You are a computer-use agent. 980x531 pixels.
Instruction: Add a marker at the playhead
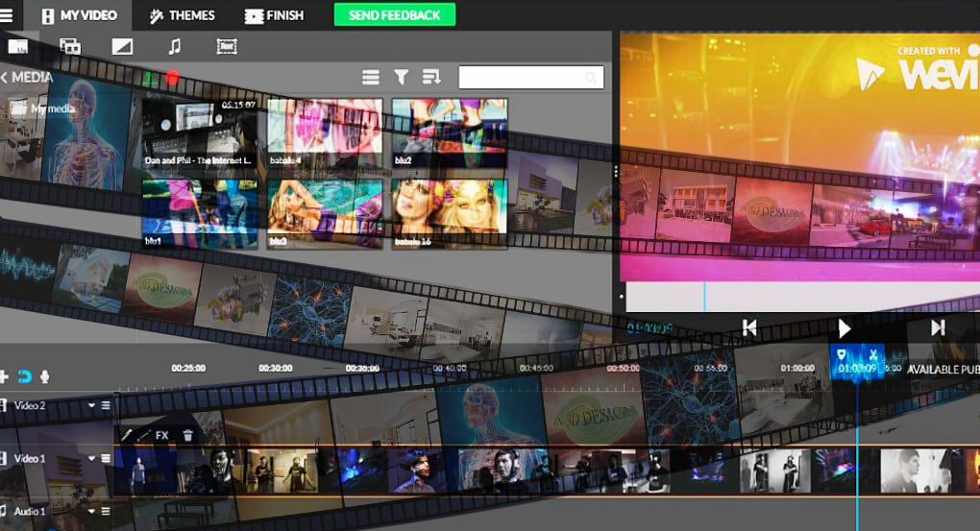tap(842, 354)
